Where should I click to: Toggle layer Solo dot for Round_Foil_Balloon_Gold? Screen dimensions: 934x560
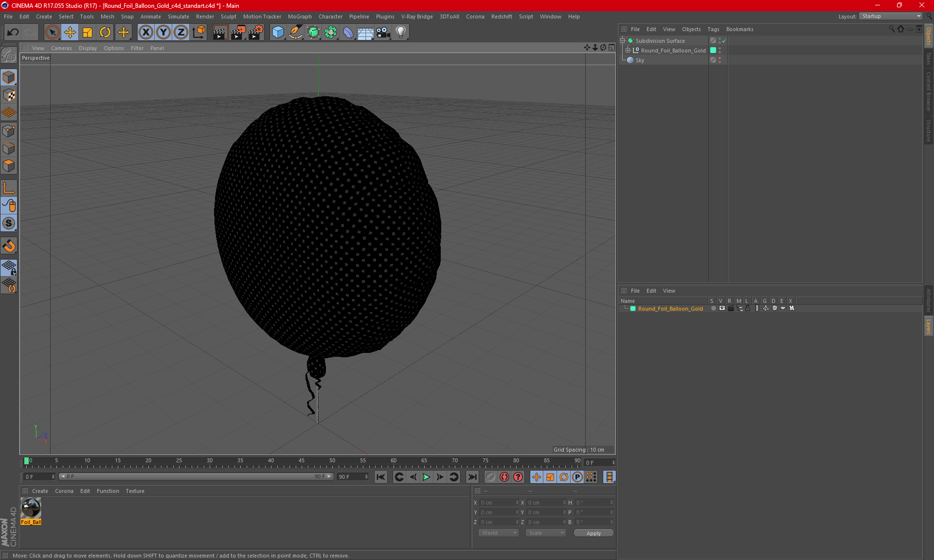click(713, 309)
